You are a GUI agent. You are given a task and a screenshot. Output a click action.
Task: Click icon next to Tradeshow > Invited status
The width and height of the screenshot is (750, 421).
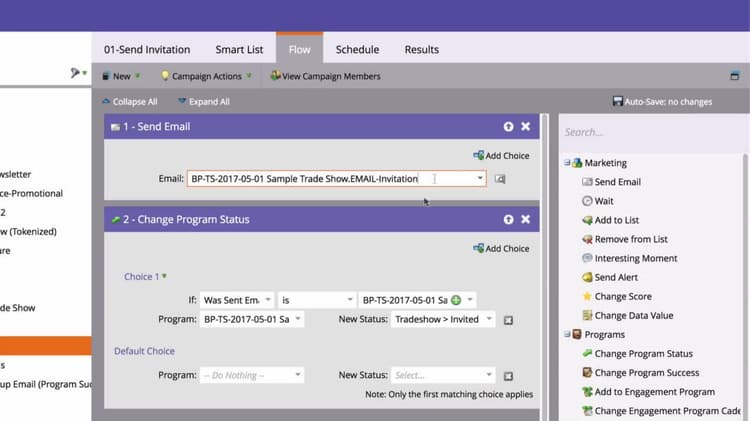click(x=508, y=320)
